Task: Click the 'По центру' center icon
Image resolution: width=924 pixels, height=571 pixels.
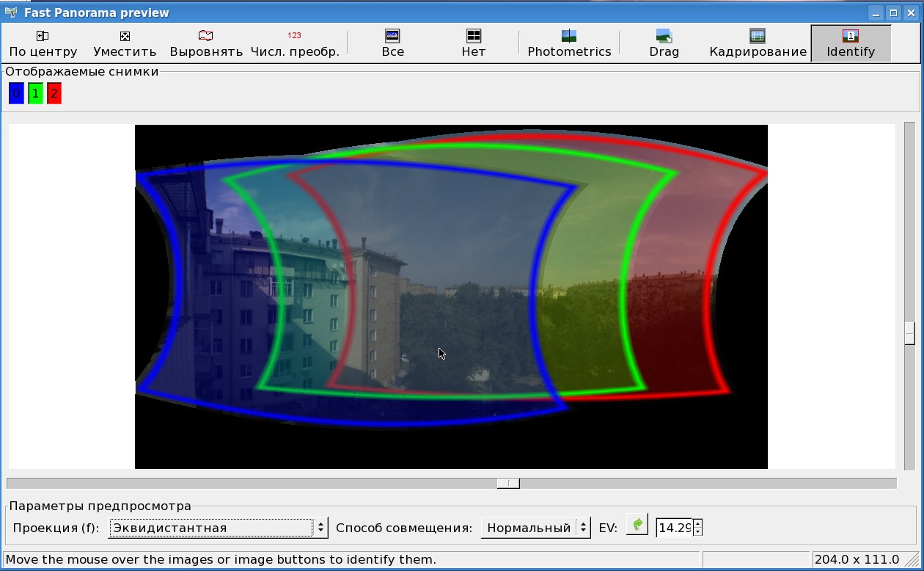Action: pyautogui.click(x=43, y=43)
